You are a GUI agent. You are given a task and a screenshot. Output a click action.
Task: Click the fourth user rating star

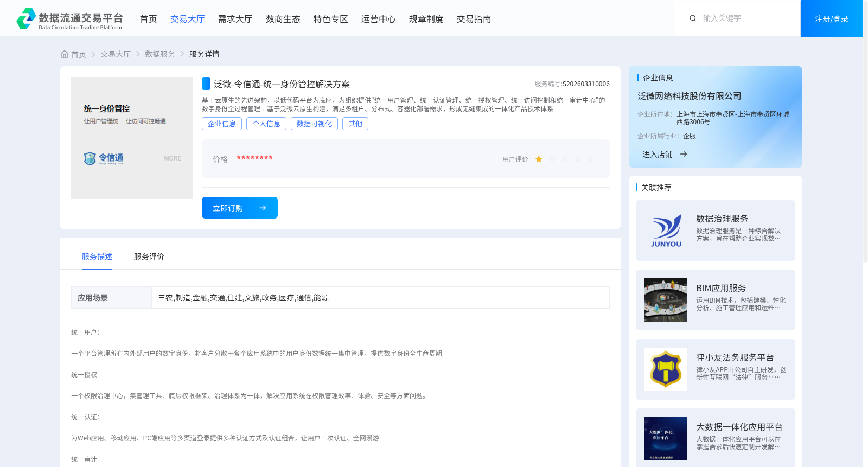point(578,159)
